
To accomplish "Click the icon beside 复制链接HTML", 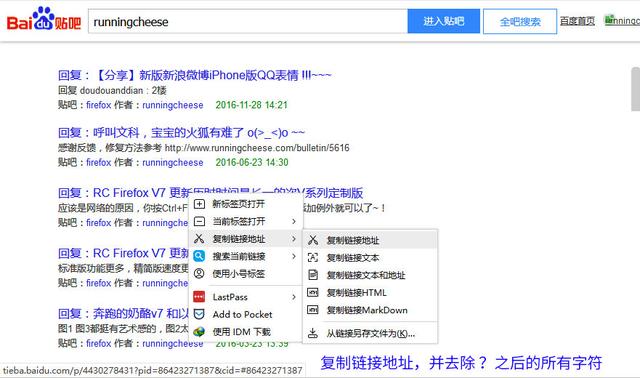I will [x=313, y=292].
